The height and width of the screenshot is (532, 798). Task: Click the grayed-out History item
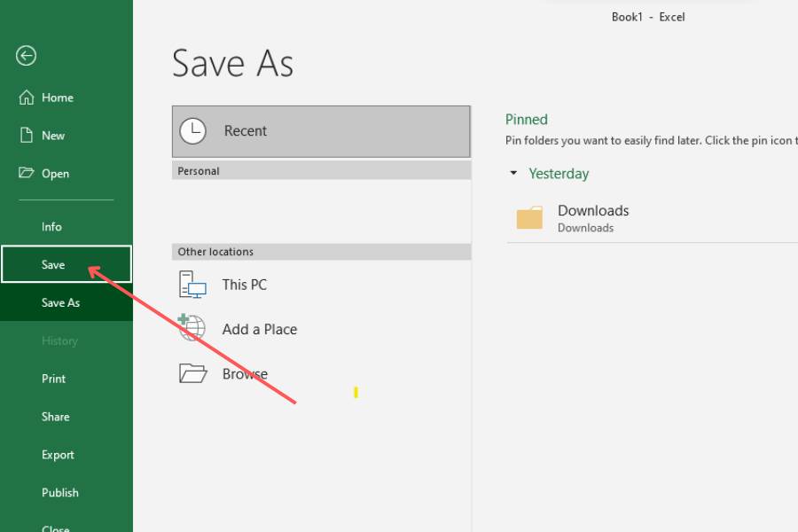[59, 340]
